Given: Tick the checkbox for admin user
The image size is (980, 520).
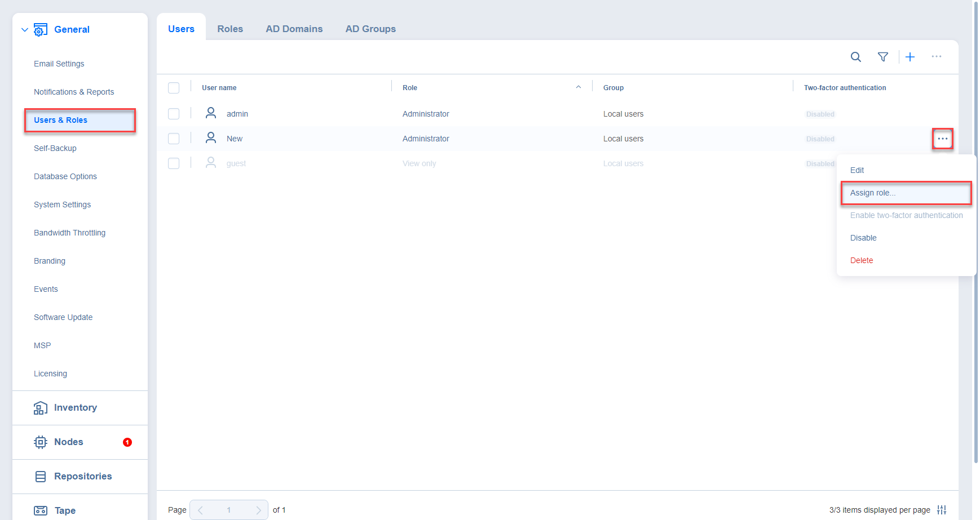Looking at the screenshot, I should coord(174,114).
